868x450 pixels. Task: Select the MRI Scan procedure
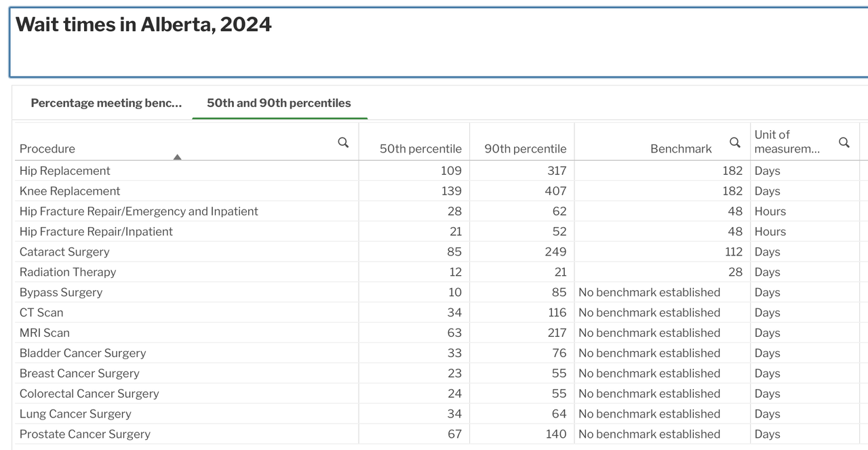pyautogui.click(x=45, y=333)
